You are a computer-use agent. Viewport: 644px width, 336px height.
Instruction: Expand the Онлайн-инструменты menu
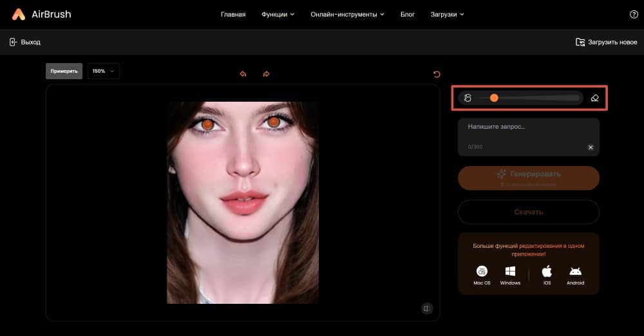(x=348, y=14)
